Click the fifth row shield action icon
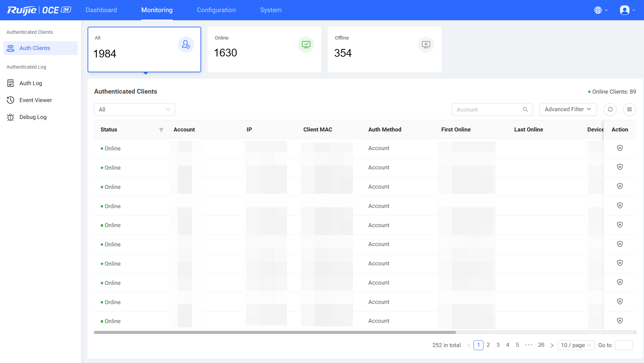 (x=620, y=225)
